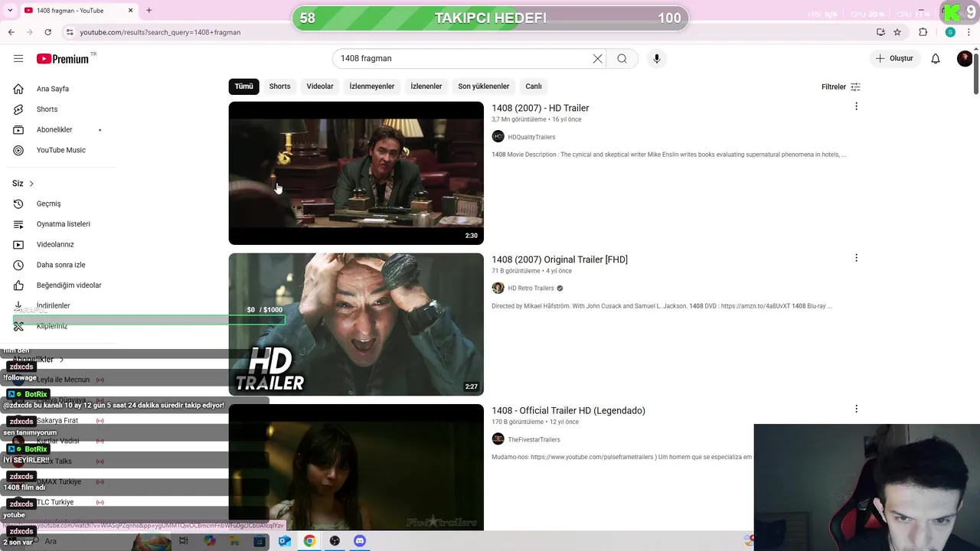Image resolution: width=980 pixels, height=551 pixels.
Task: Open the TheFivestarTrailers channel name
Action: (534, 440)
